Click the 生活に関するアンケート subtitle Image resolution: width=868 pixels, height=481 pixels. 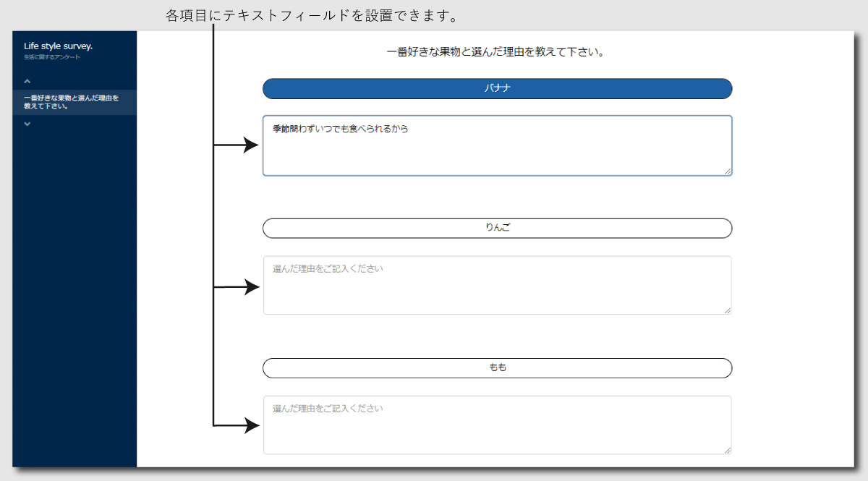52,57
